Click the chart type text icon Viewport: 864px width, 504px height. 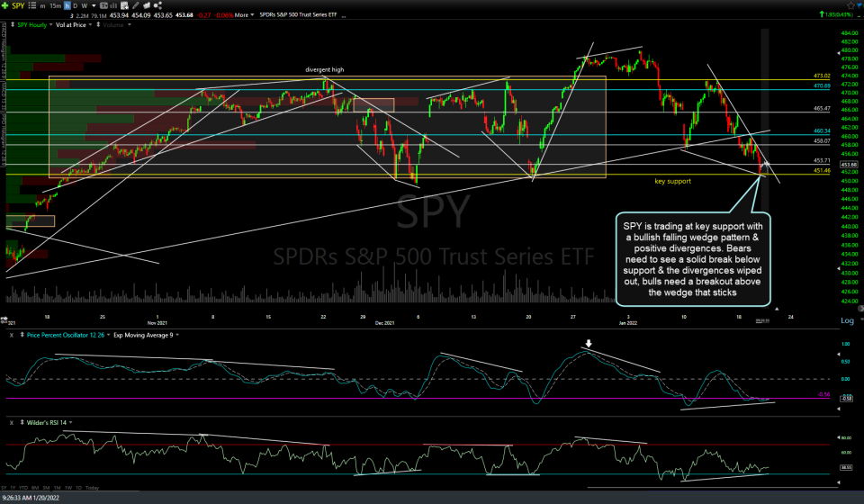point(103,5)
